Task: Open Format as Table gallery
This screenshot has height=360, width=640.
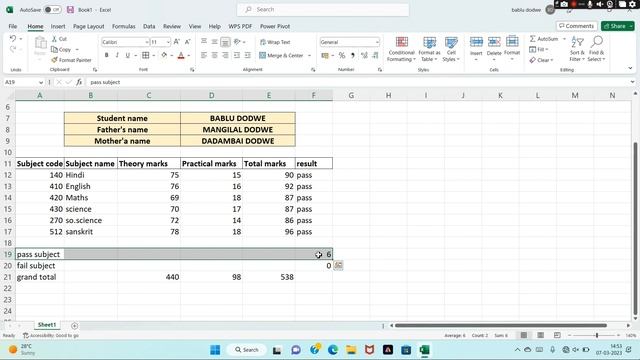Action: pos(429,49)
